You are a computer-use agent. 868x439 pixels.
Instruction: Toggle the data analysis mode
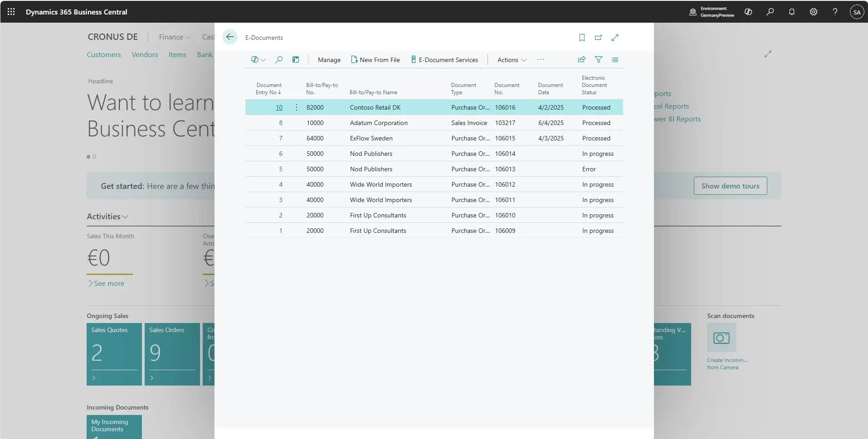pyautogui.click(x=295, y=59)
